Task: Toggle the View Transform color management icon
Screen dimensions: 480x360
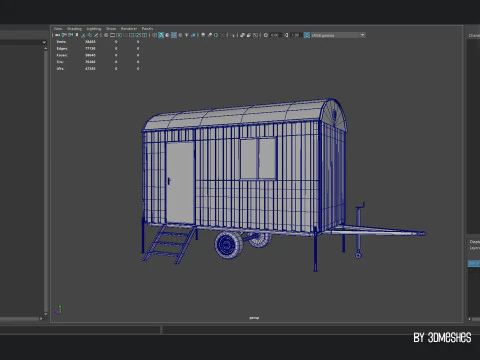Action: 307,35
